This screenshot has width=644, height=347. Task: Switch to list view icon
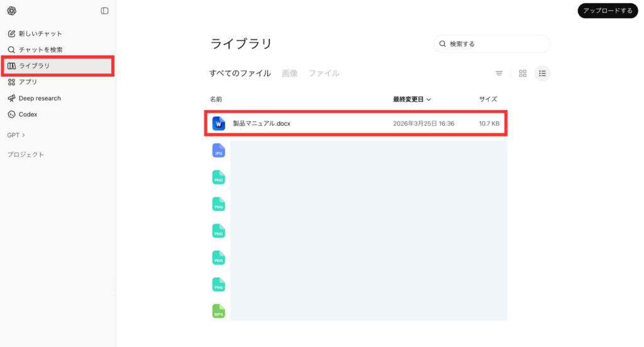pos(543,74)
